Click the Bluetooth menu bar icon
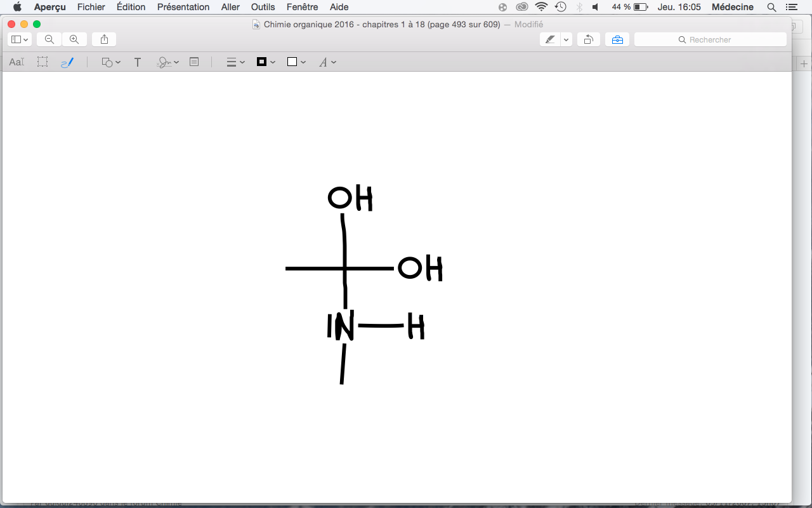 (579, 7)
